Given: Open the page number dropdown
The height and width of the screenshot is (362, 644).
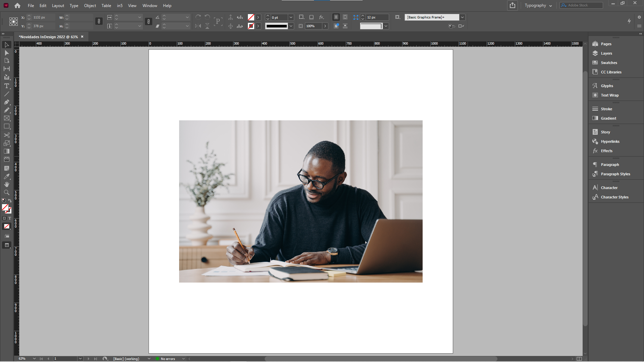Looking at the screenshot, I should click(x=80, y=359).
